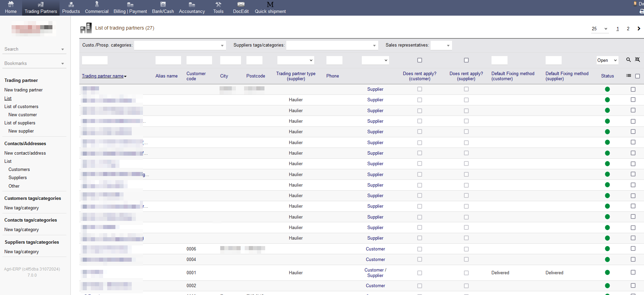The image size is (644, 295).
Task: Open Trading Partners module icon
Action: coord(41,4)
